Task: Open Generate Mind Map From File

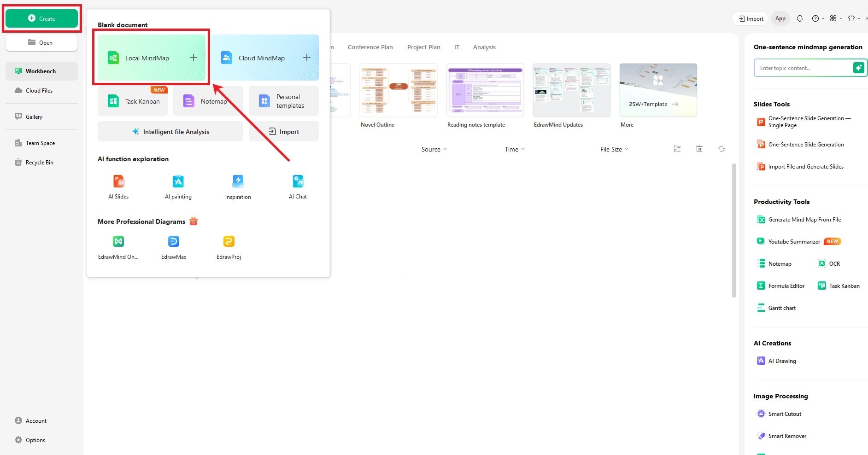Action: coord(799,220)
